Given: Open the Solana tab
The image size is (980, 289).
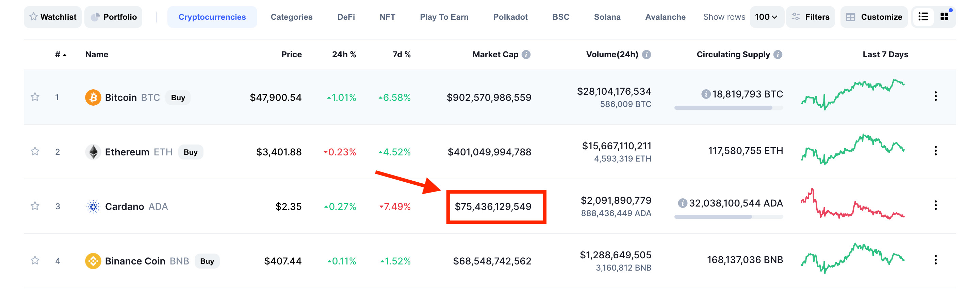Looking at the screenshot, I should click(607, 17).
